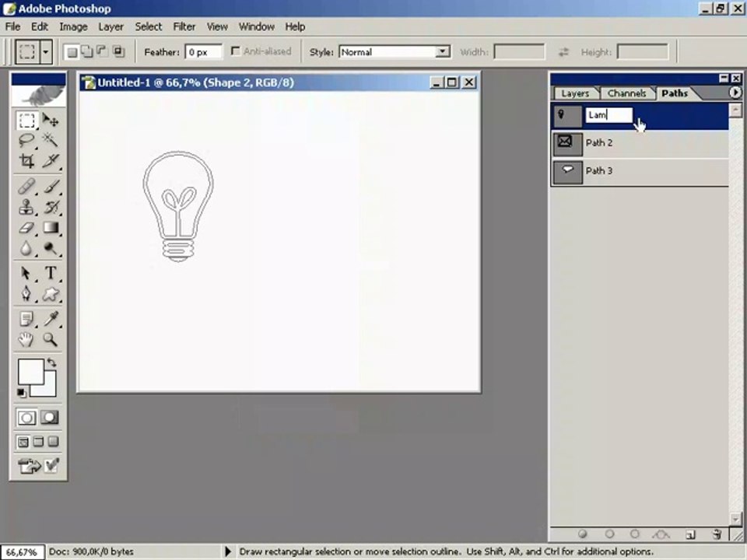
Task: Click the foreground color swatch
Action: pos(30,371)
